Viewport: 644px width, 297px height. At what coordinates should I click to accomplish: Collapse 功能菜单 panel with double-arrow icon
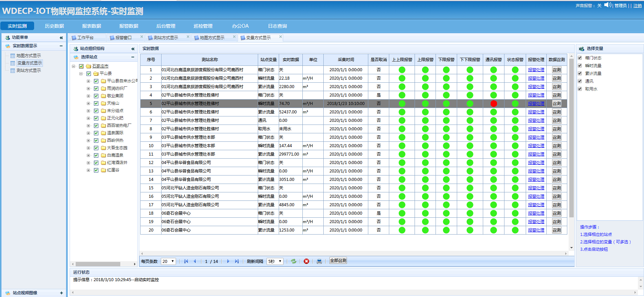click(61, 38)
